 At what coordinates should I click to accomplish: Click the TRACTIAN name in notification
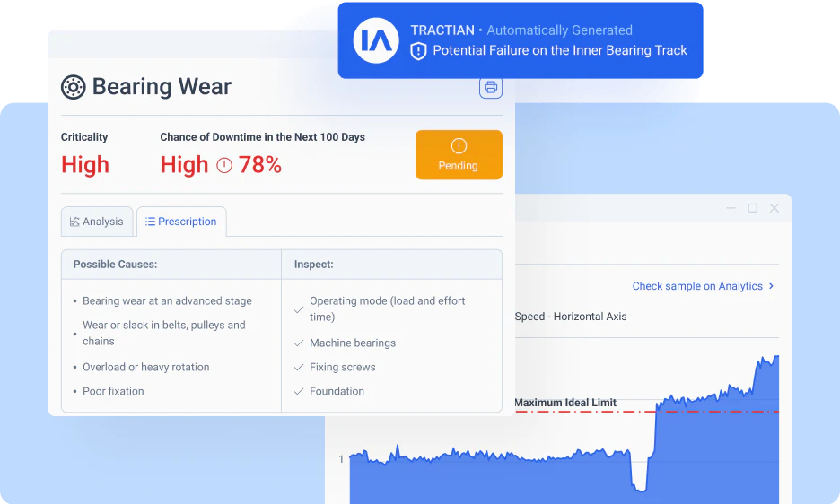pos(442,30)
